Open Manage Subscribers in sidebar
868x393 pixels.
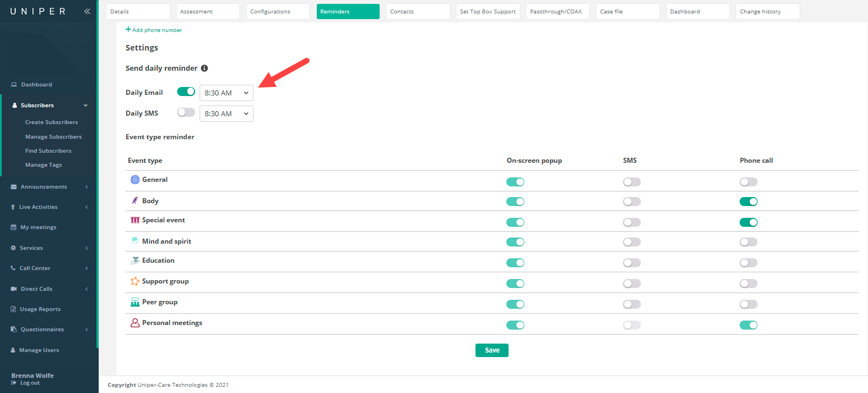coord(53,137)
